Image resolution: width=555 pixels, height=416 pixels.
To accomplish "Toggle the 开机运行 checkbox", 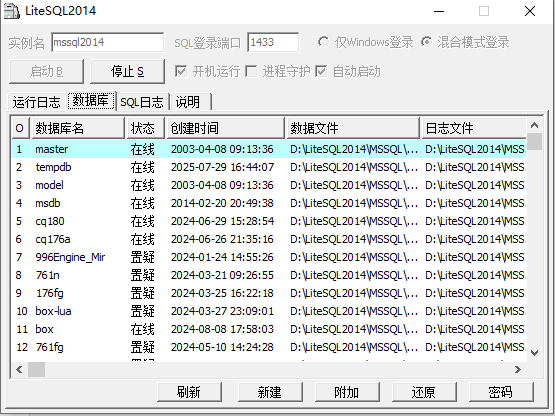I will pos(181,72).
